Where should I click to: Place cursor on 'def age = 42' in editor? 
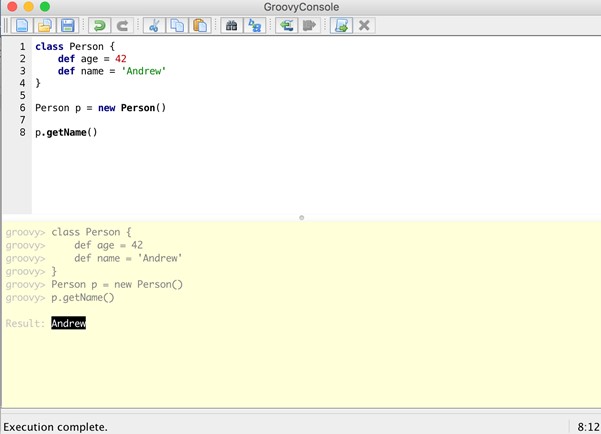click(x=92, y=59)
